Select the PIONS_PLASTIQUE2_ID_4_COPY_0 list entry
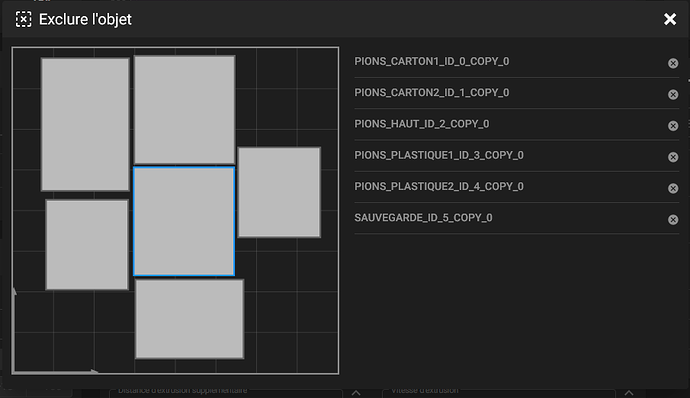 tap(517, 187)
